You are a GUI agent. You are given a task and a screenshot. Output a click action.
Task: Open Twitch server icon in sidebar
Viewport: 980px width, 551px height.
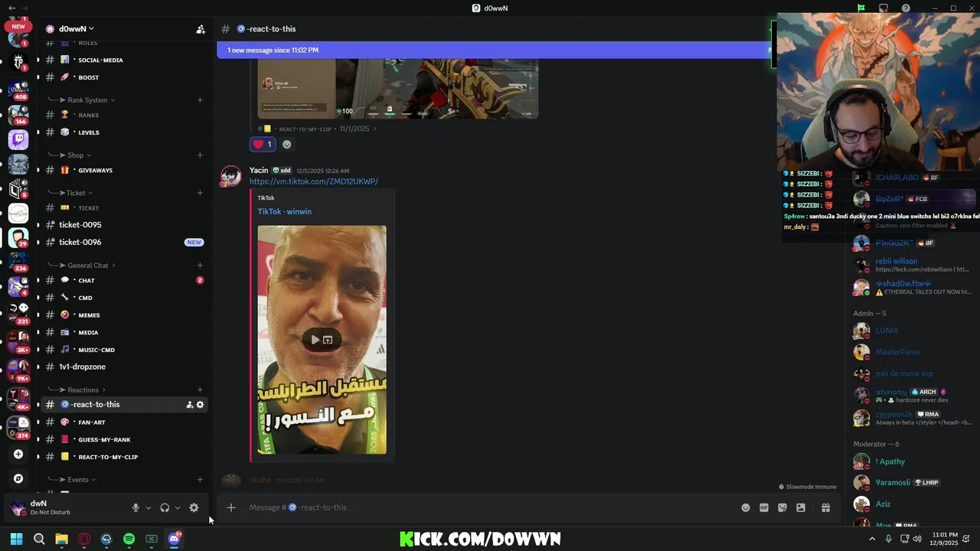coord(18,139)
